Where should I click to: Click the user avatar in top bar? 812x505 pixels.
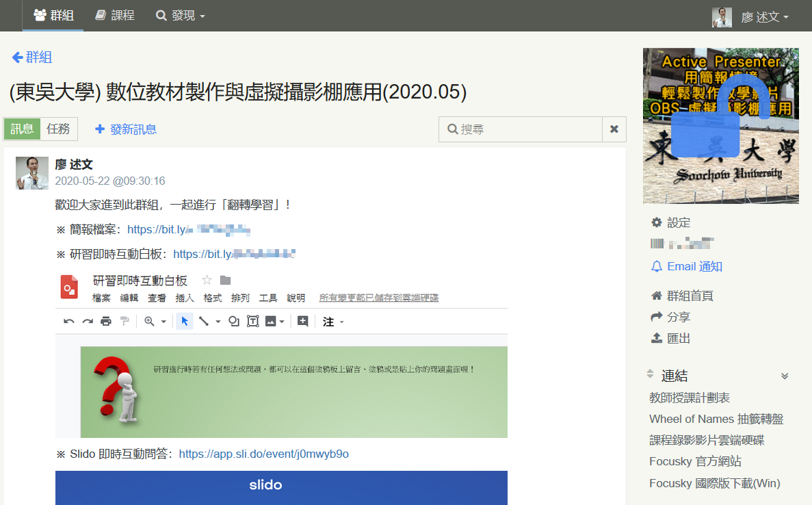(722, 17)
